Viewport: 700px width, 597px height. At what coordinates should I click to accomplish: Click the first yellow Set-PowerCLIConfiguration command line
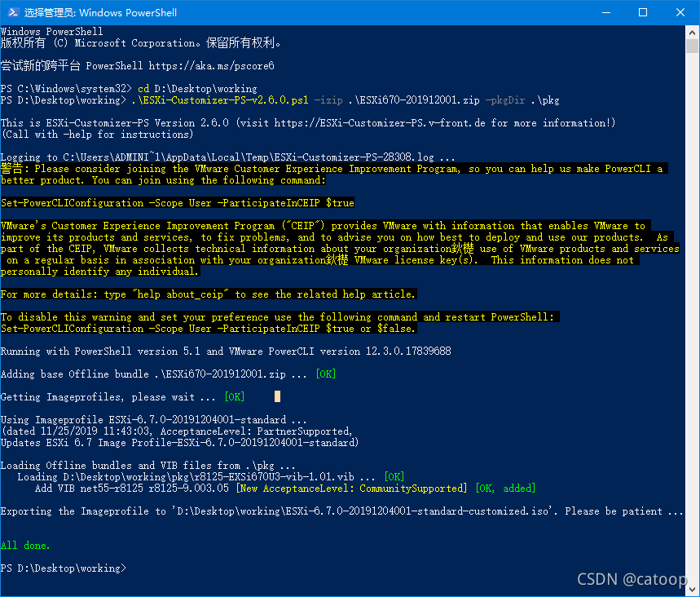click(x=177, y=203)
